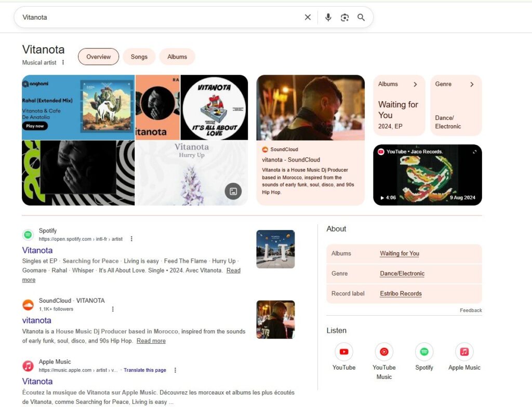Viewport: 532px width, 407px height.
Task: Expand Genre card chevron
Action: [x=472, y=84]
